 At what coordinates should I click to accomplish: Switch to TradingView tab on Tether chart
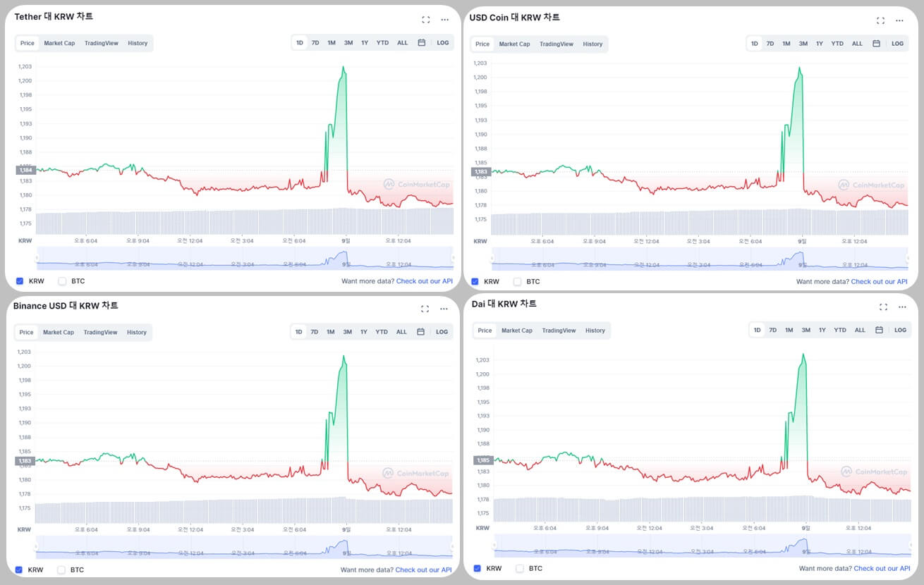click(102, 43)
